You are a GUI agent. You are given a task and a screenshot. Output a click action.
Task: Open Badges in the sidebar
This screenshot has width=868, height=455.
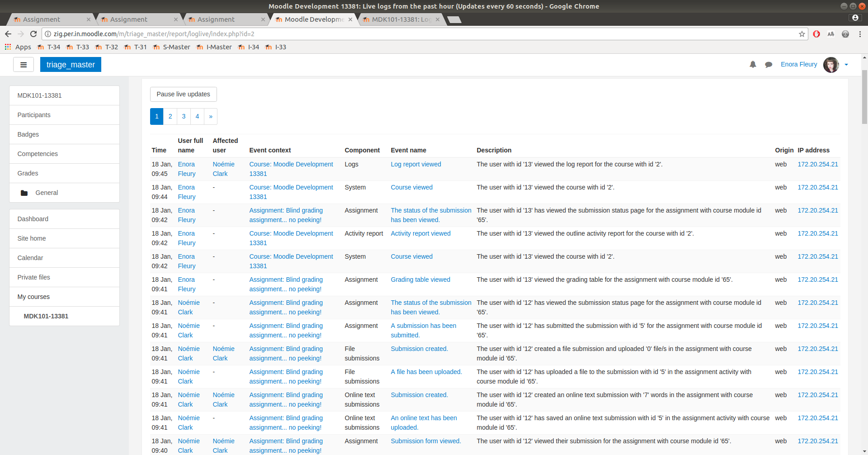64,134
